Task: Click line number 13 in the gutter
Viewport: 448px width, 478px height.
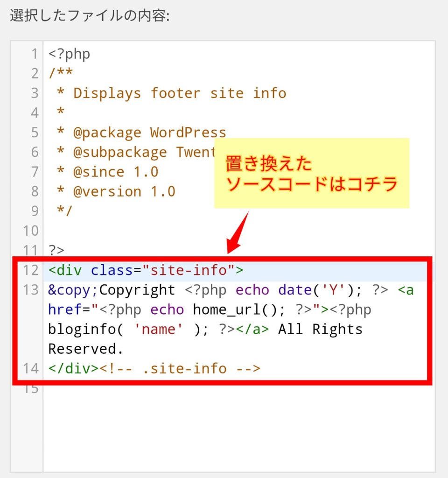Action: pos(31,290)
